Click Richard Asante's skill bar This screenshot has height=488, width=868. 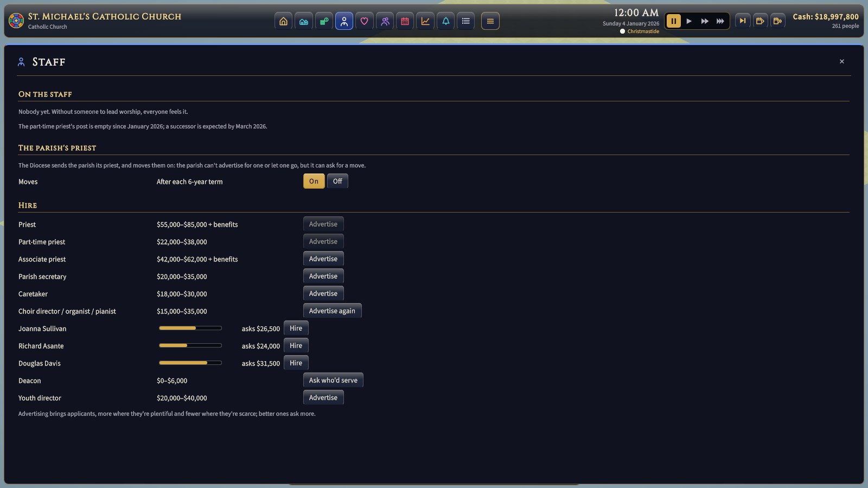click(x=190, y=345)
